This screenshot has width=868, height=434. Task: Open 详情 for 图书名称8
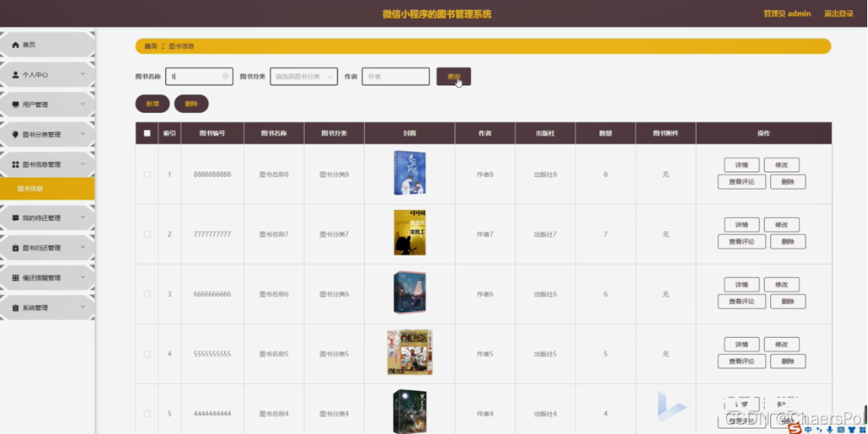click(x=742, y=165)
